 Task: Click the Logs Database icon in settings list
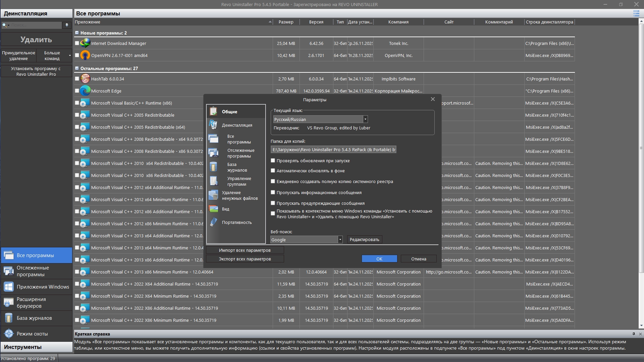tap(213, 167)
